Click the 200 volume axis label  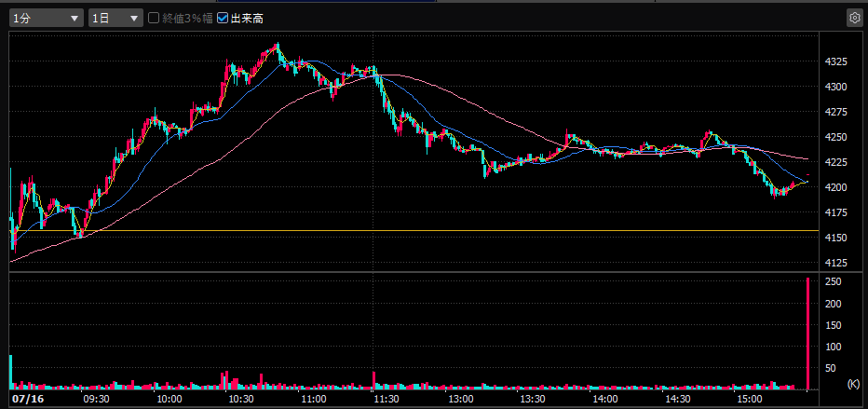[834, 304]
